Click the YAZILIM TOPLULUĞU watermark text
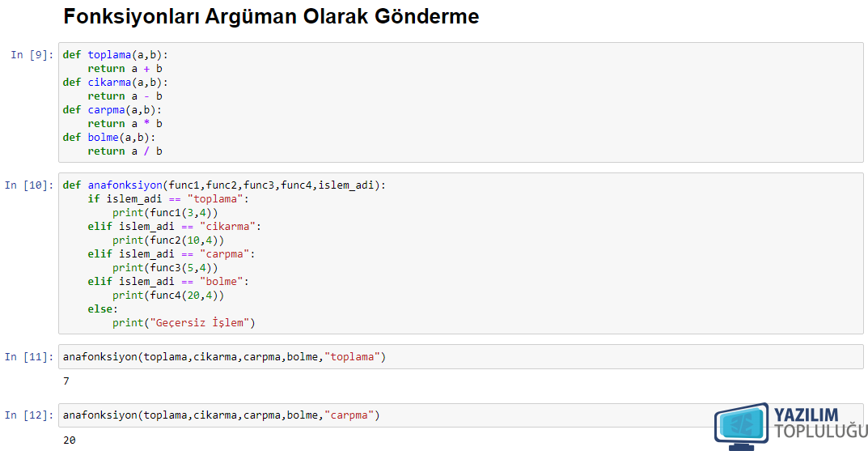The image size is (868, 451). click(819, 423)
